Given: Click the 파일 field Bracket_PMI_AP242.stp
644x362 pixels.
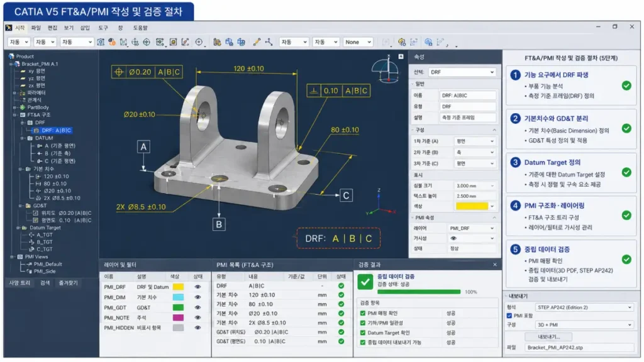Looking at the screenshot, I should click(x=579, y=347).
